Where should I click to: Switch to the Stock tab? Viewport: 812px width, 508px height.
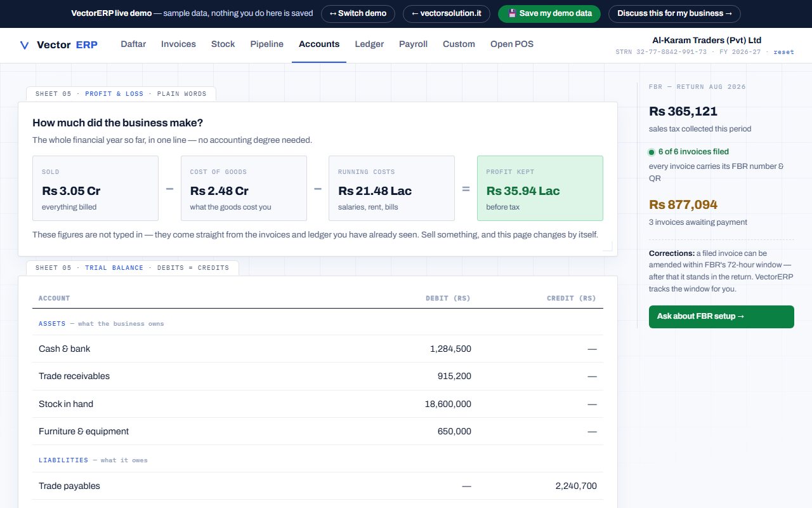(x=223, y=44)
